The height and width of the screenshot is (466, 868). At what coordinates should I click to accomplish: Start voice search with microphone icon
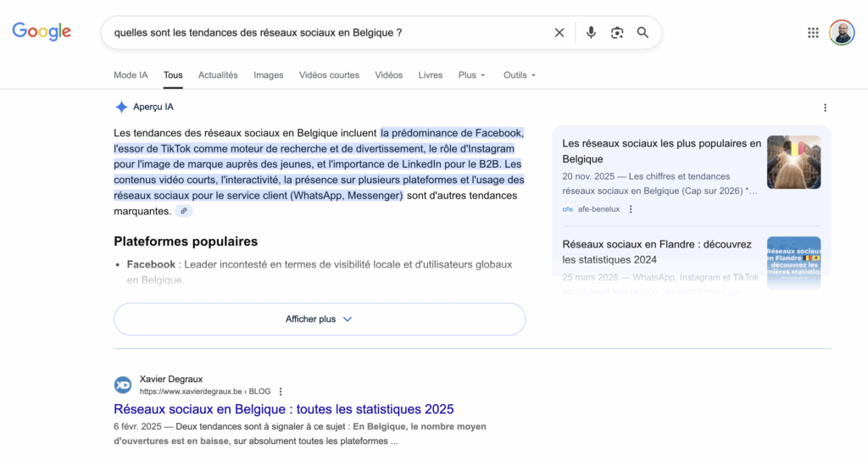pyautogui.click(x=591, y=32)
